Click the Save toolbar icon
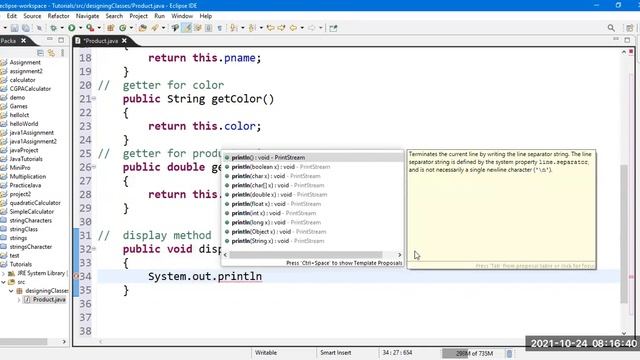 tap(15, 28)
